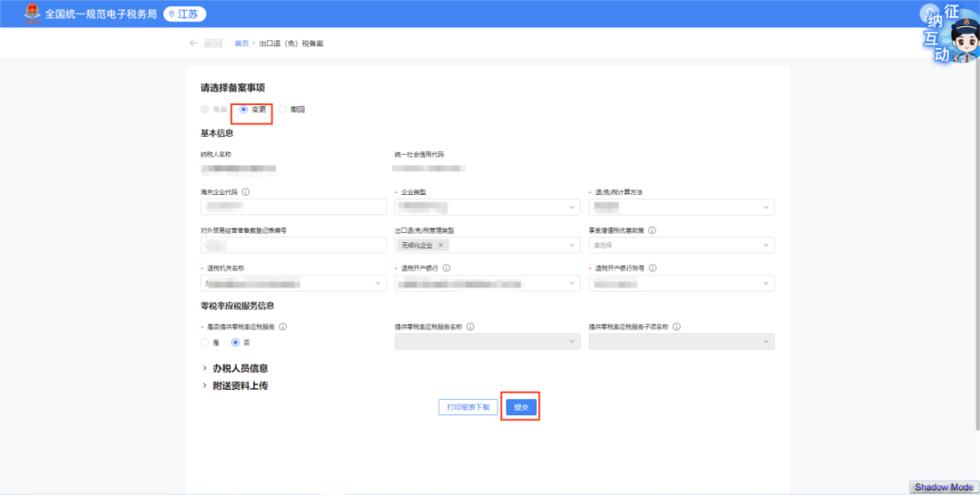Remove the 无纸化企业 tag
This screenshot has width=980, height=495.
tap(441, 246)
